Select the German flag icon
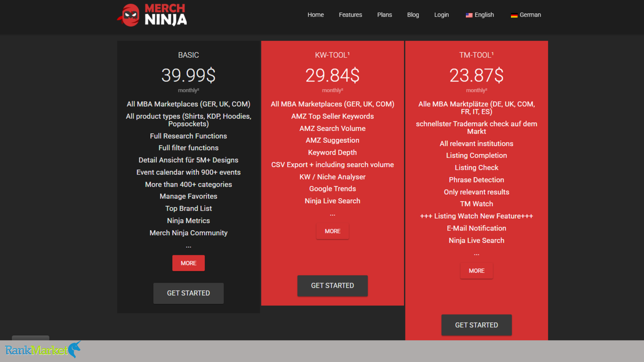 (x=514, y=15)
